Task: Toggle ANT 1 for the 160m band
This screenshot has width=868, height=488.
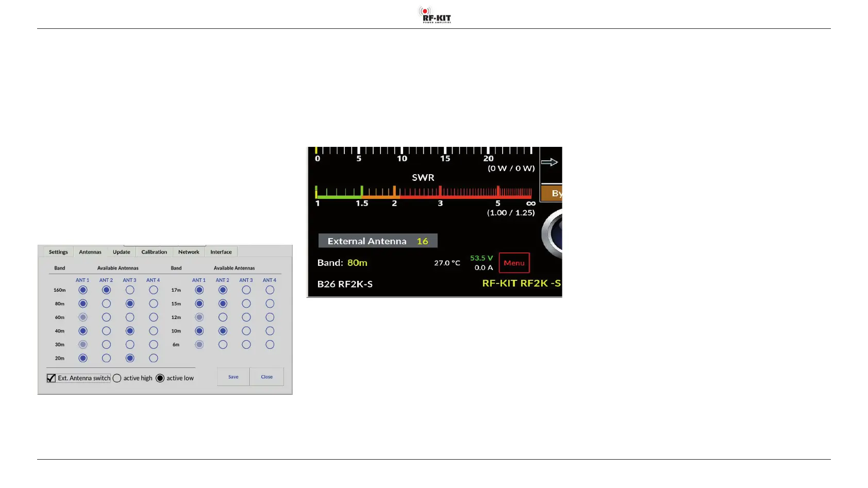Action: (x=83, y=290)
